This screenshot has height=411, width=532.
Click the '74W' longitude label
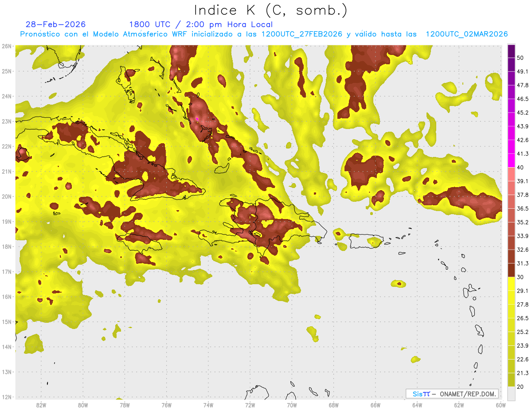pos(208,405)
